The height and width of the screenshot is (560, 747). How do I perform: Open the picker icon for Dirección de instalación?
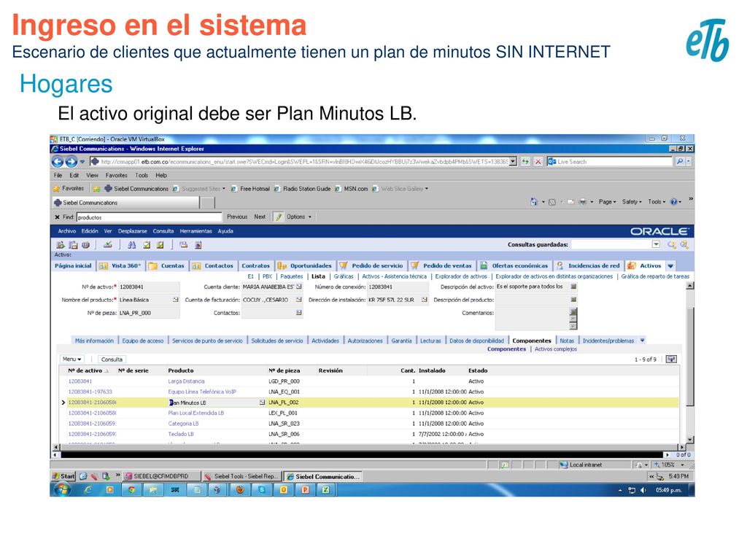pyautogui.click(x=424, y=300)
